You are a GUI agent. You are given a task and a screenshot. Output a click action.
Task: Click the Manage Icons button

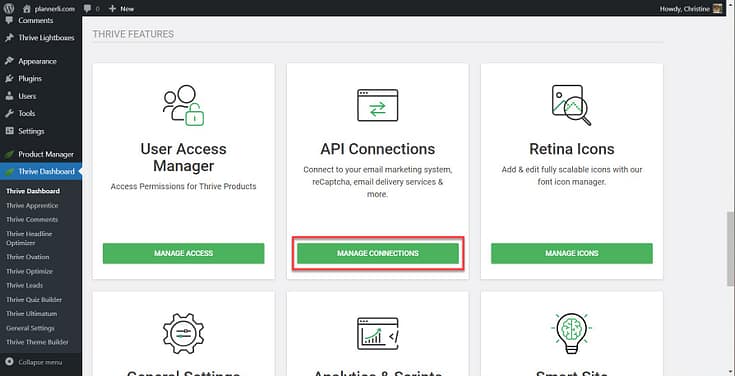(x=571, y=253)
